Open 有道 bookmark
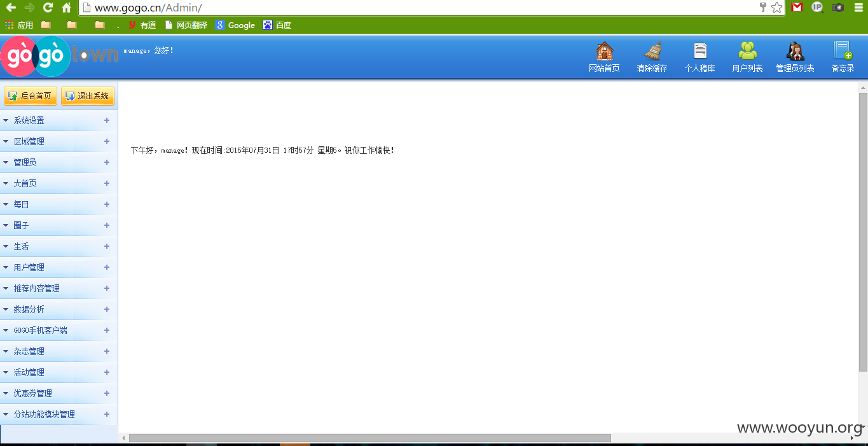The image size is (868, 446). pos(142,25)
